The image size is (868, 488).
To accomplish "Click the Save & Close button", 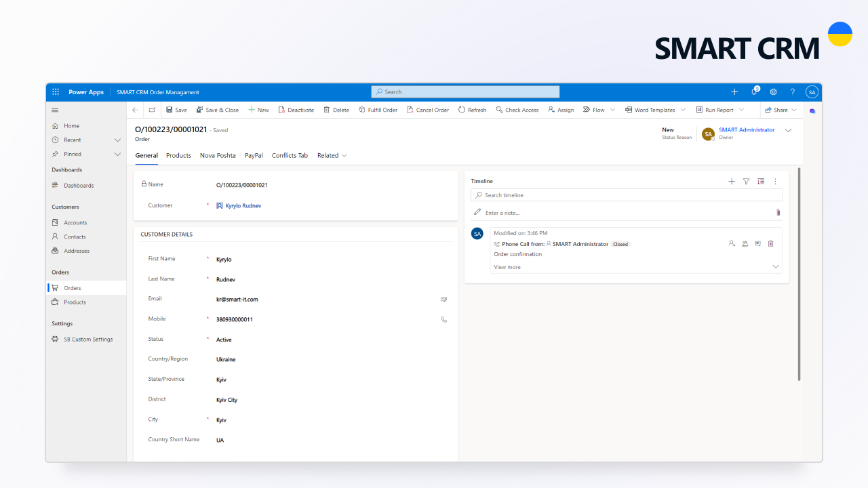I will [217, 109].
